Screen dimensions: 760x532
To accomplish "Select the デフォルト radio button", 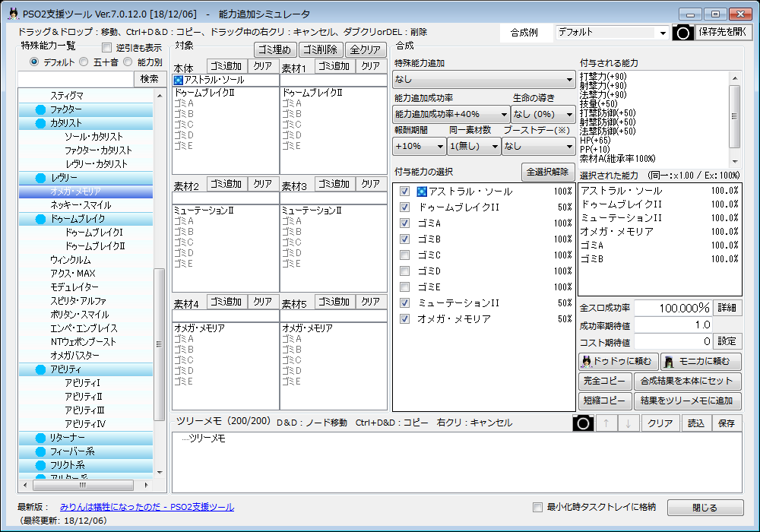I will pyautogui.click(x=34, y=62).
